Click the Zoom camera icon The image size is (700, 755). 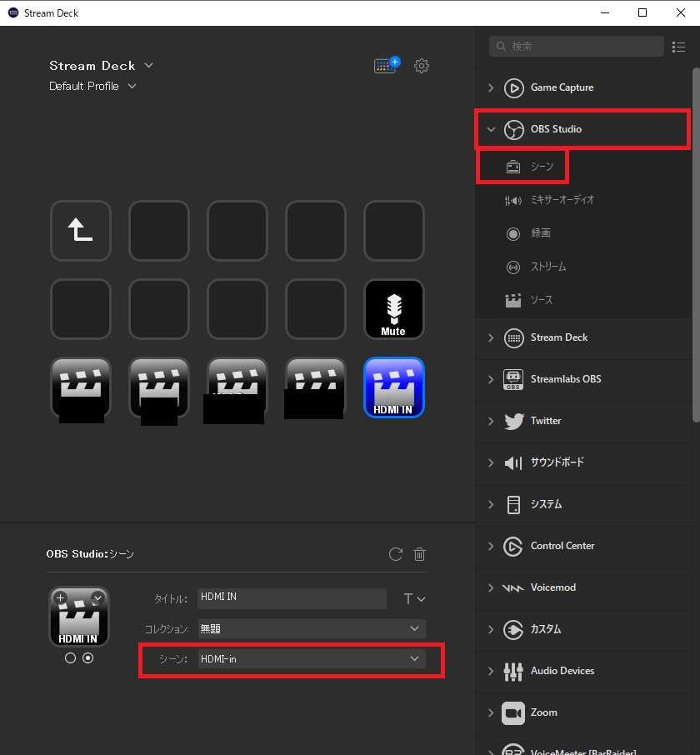tap(513, 713)
